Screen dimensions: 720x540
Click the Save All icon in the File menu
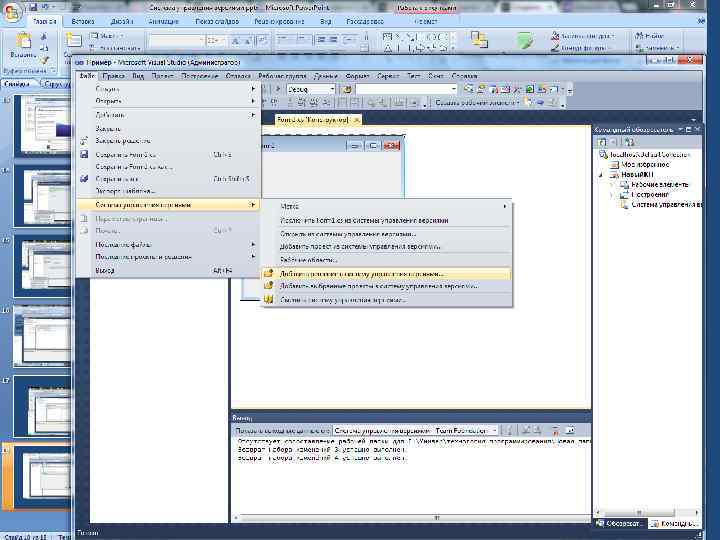[x=84, y=179]
